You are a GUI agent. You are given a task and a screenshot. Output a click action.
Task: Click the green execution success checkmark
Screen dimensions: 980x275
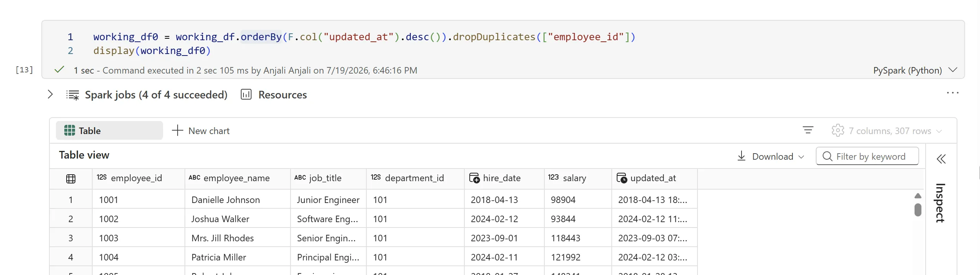coord(59,70)
